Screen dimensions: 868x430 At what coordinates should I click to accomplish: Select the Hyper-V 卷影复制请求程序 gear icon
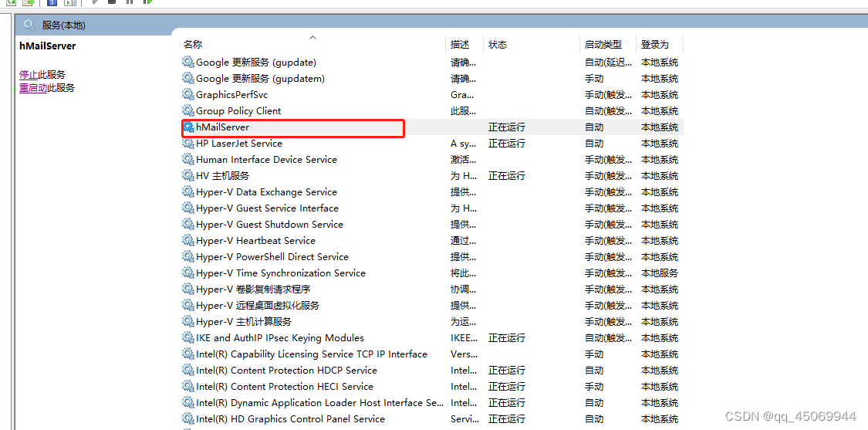pos(188,289)
